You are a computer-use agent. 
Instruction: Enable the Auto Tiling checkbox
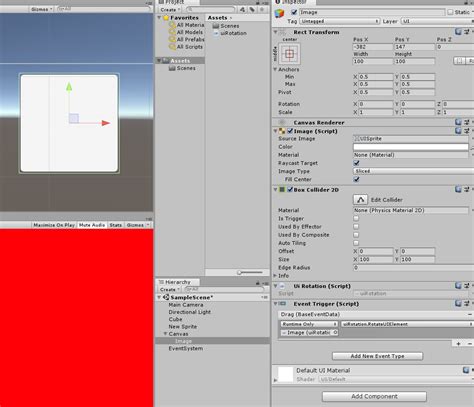(x=356, y=243)
